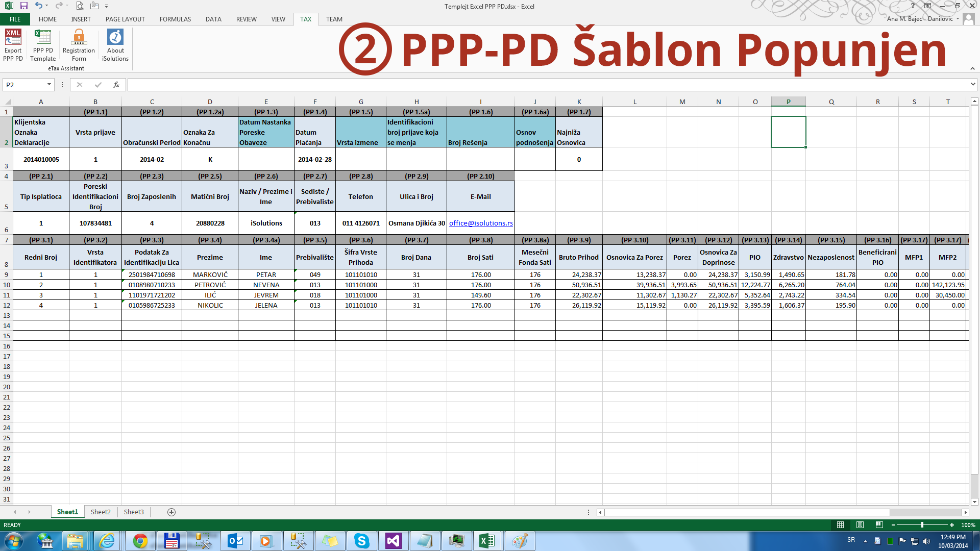
Task: Select Normal view button in status bar
Action: point(840,524)
